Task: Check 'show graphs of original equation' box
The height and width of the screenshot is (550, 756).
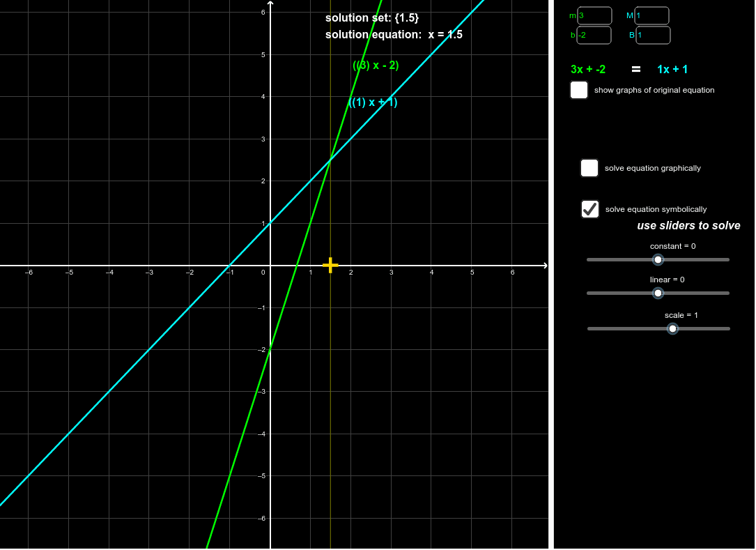Action: [578, 90]
